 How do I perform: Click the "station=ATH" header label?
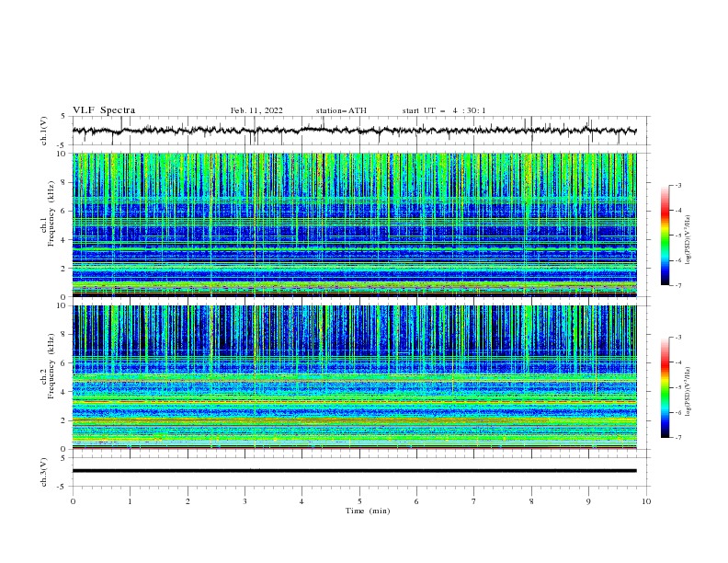(x=341, y=110)
